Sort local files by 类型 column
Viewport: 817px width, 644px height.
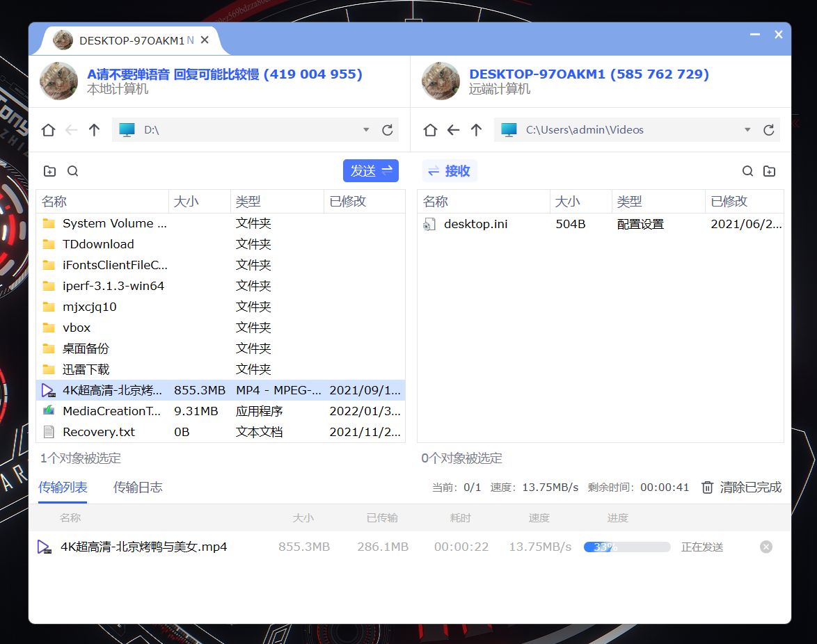277,202
